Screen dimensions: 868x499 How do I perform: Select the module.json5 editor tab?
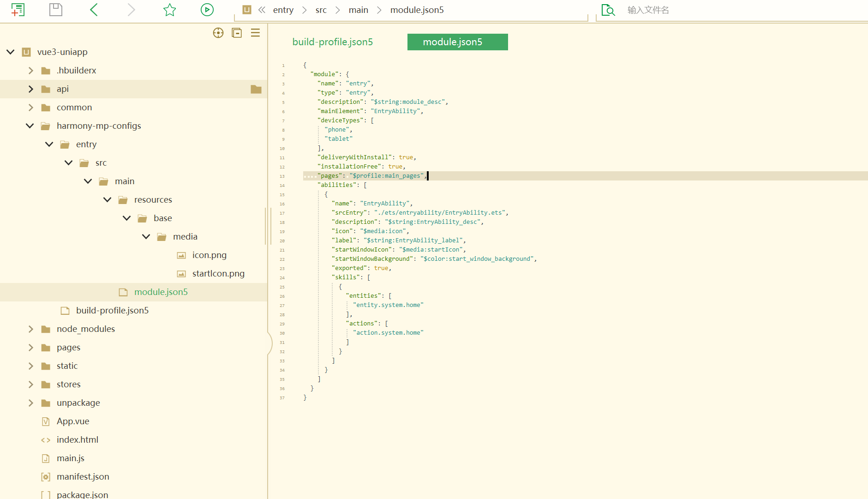click(458, 42)
